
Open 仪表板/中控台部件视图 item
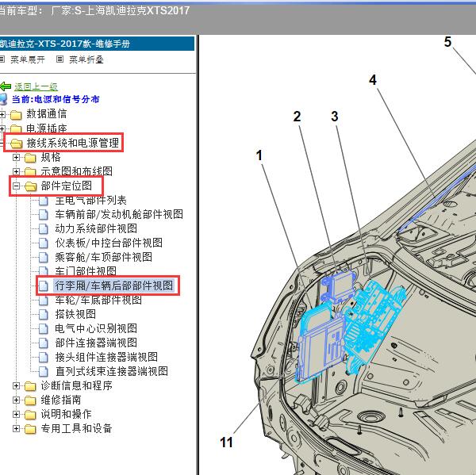pos(109,243)
